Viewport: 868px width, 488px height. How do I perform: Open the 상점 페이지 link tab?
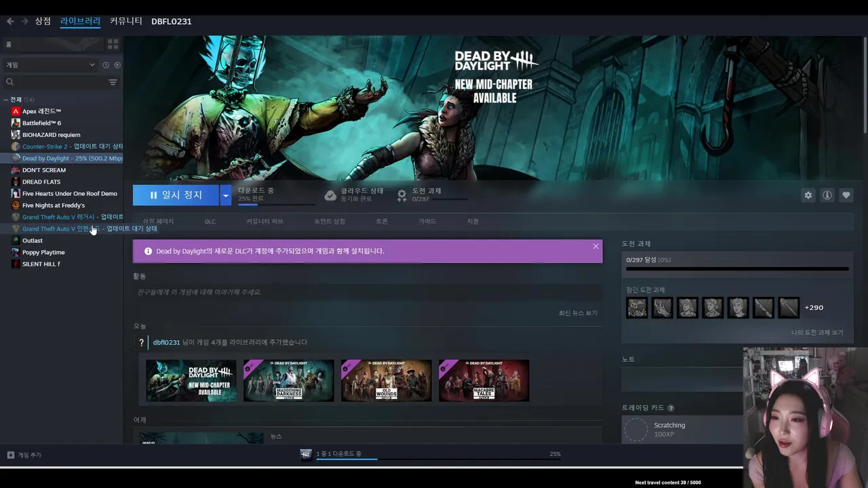[158, 222]
